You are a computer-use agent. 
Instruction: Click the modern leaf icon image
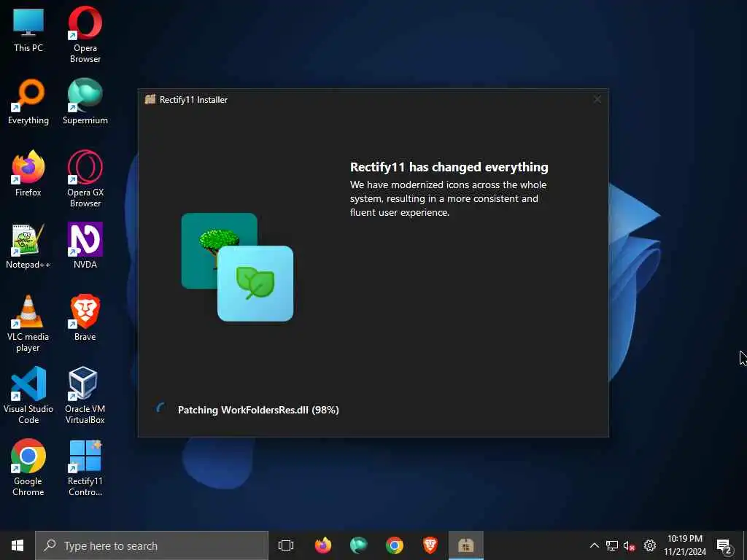tap(255, 284)
